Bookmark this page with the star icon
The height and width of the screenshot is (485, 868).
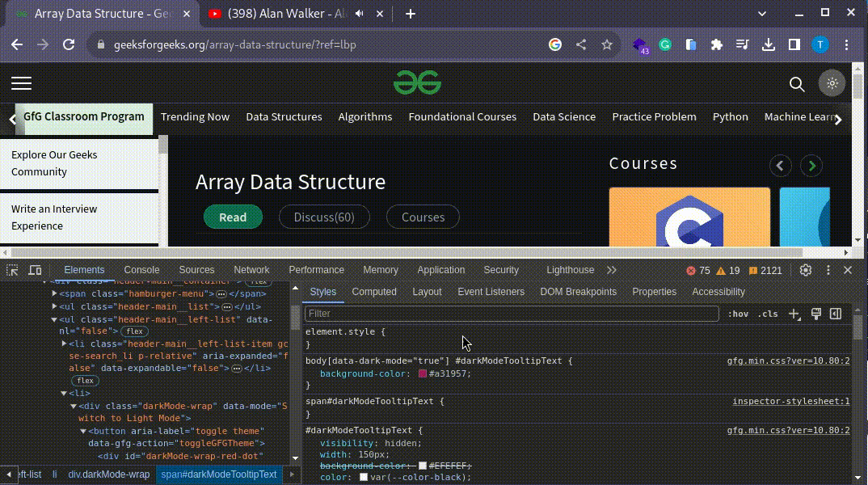(x=607, y=45)
